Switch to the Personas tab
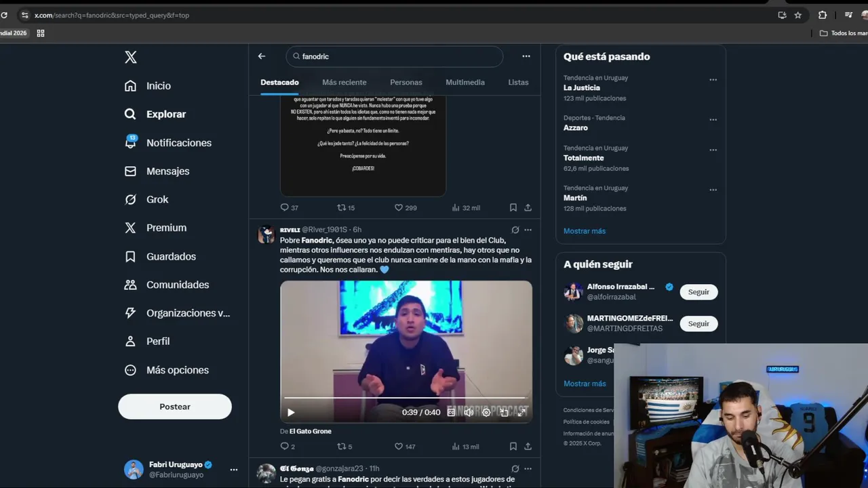 [x=406, y=83]
